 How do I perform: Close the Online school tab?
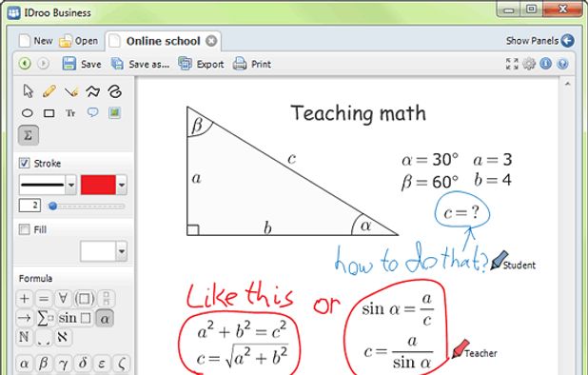pos(211,41)
